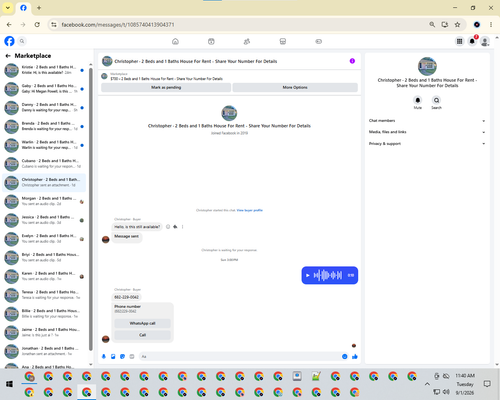Open View buyer profile link
500x400 pixels.
point(250,210)
